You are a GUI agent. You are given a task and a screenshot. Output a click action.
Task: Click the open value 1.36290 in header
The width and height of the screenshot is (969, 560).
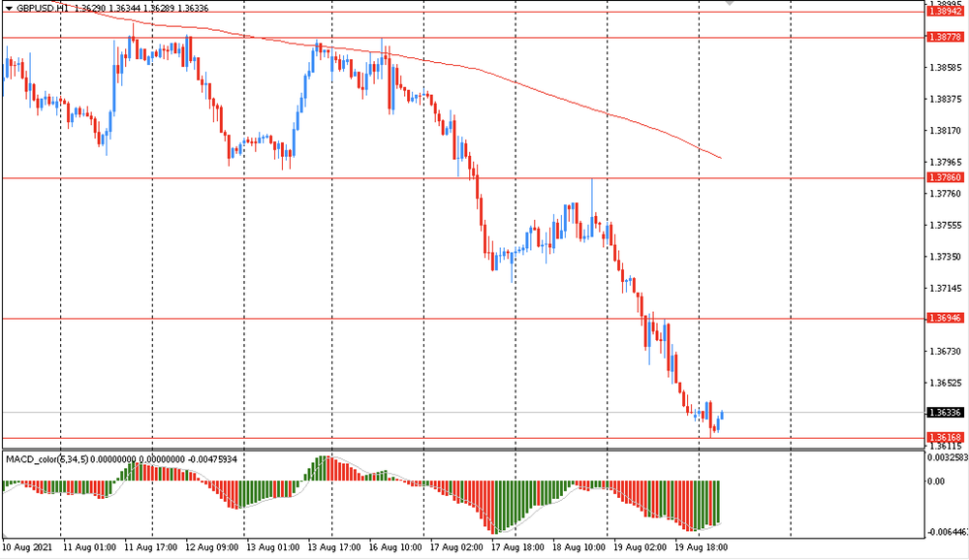coord(89,8)
